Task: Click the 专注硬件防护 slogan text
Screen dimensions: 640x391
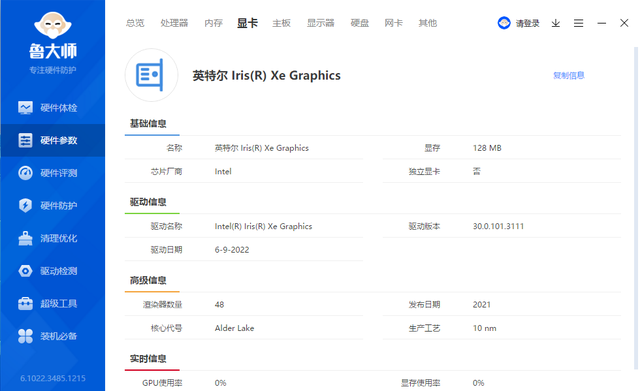Action: [53, 70]
